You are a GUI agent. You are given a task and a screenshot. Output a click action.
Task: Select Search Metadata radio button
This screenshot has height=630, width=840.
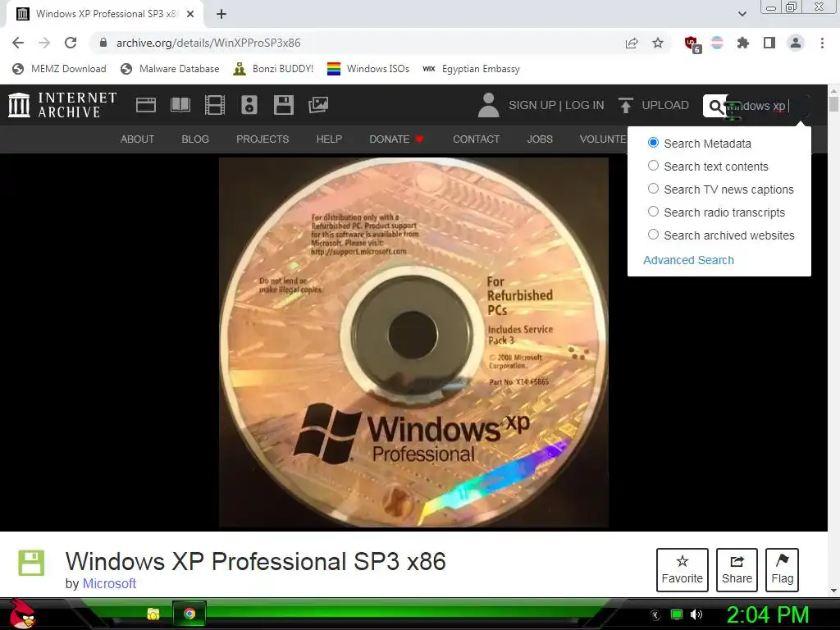click(x=653, y=143)
